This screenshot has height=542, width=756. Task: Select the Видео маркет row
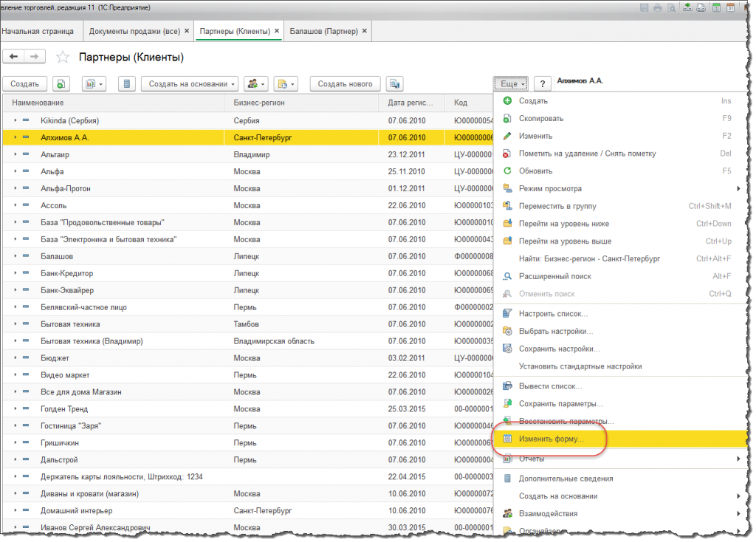(248, 375)
